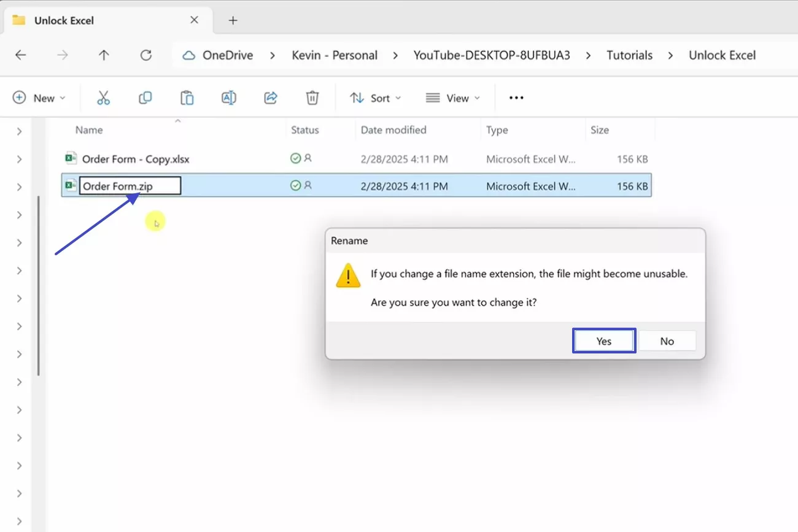Open the Sort dropdown
Screen dimensions: 798x532
point(375,98)
